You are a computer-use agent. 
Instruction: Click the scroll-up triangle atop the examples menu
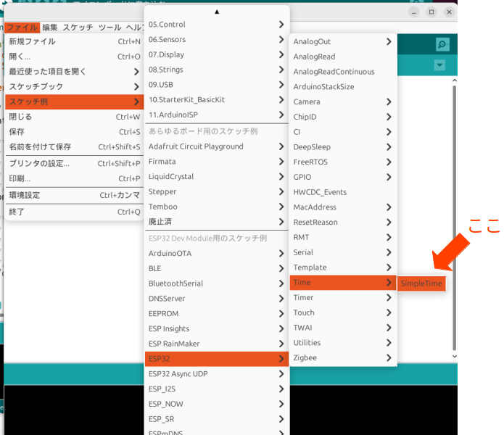[x=217, y=12]
